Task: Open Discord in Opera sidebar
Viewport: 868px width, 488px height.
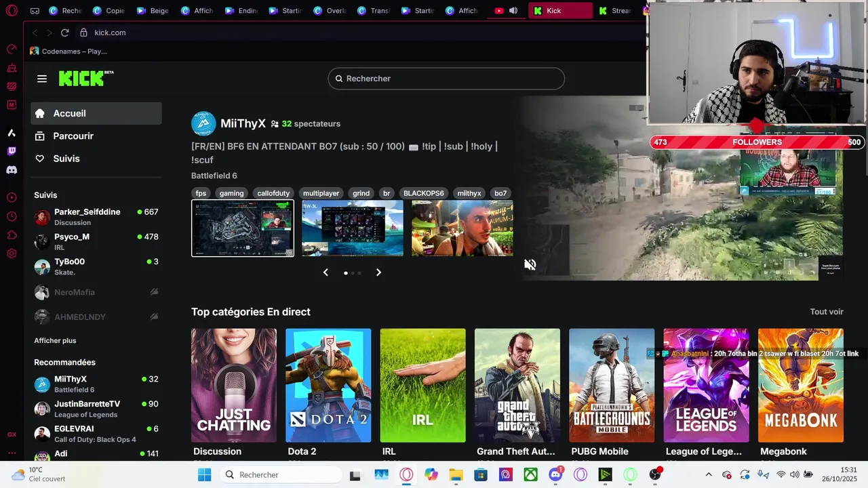Action: click(x=12, y=170)
